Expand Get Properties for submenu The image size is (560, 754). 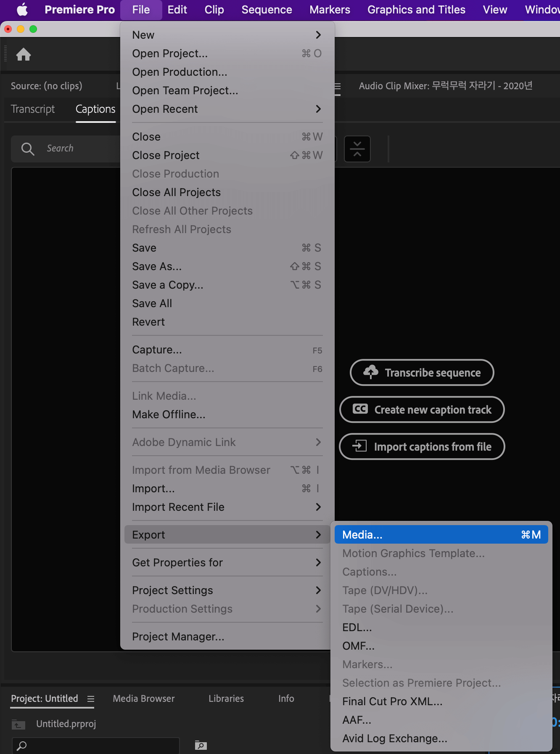click(227, 563)
